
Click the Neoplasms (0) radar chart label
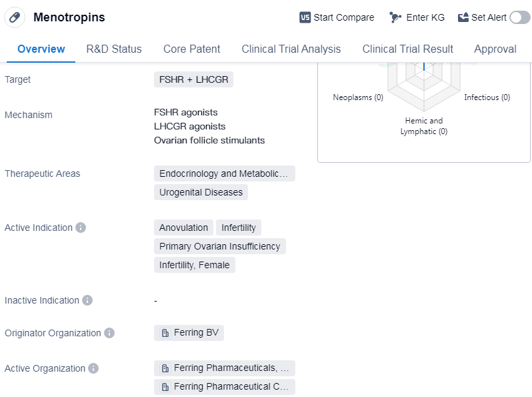[x=358, y=97]
